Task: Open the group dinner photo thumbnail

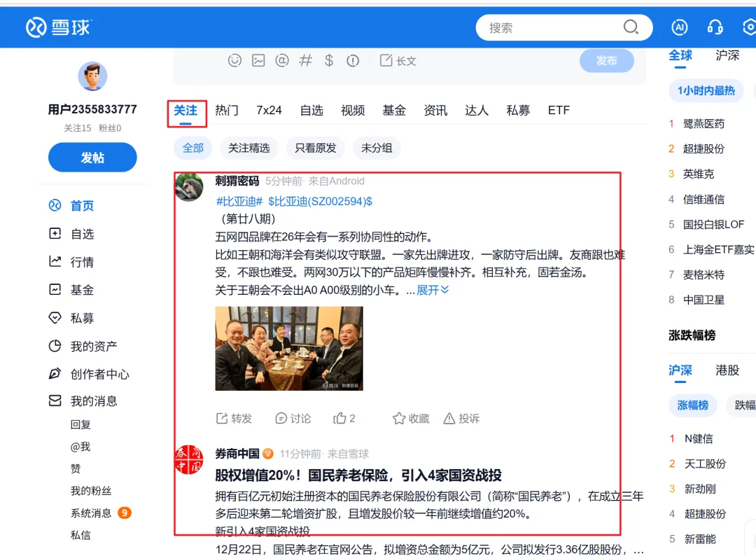Action: [289, 348]
